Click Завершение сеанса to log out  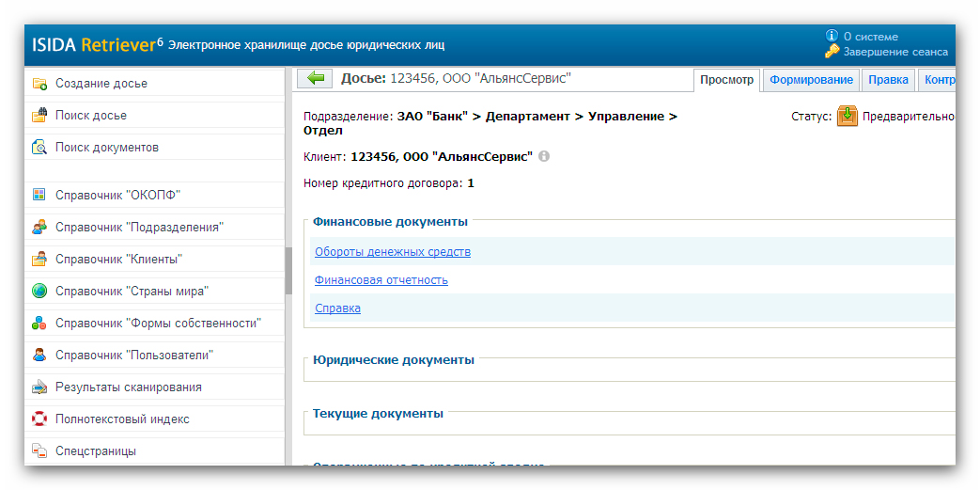[895, 52]
